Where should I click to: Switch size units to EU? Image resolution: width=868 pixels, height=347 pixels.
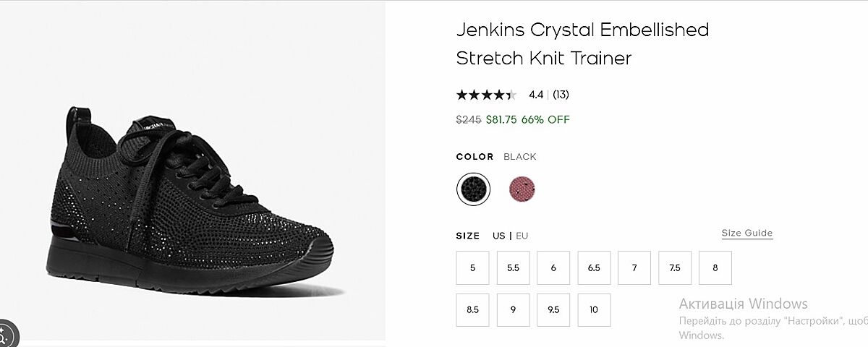(x=522, y=236)
